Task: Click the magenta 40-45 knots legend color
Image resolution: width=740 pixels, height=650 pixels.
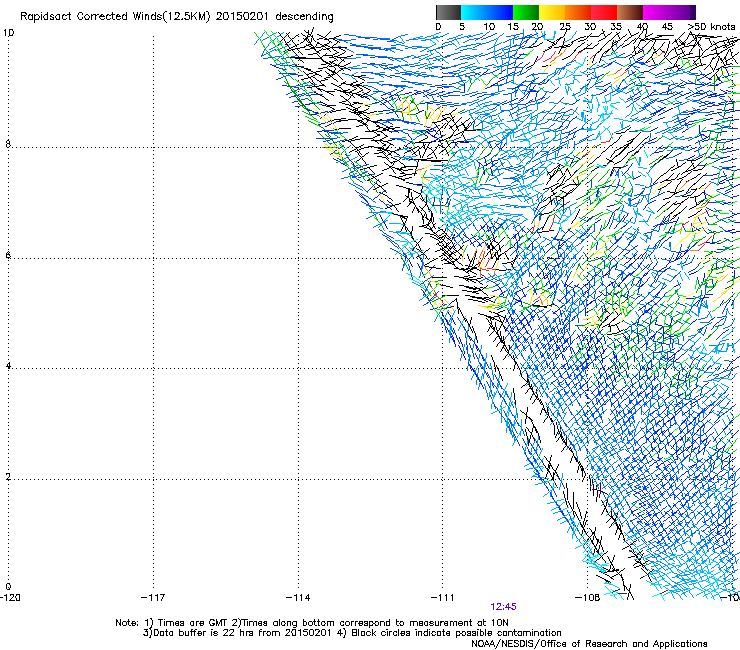Action: 656,12
